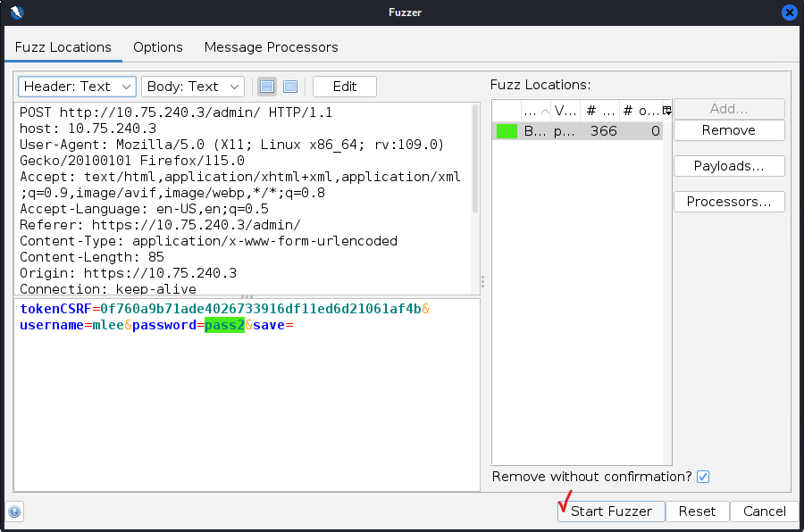Open the Payloads dialog

729,166
